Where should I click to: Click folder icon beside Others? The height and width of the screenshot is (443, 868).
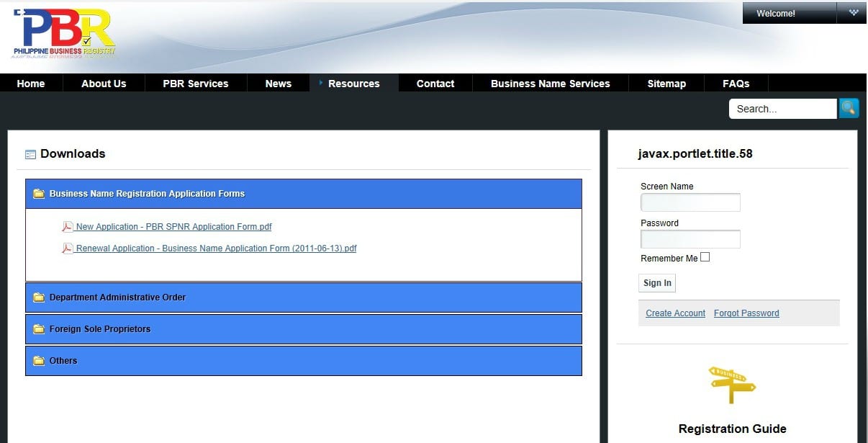[39, 361]
